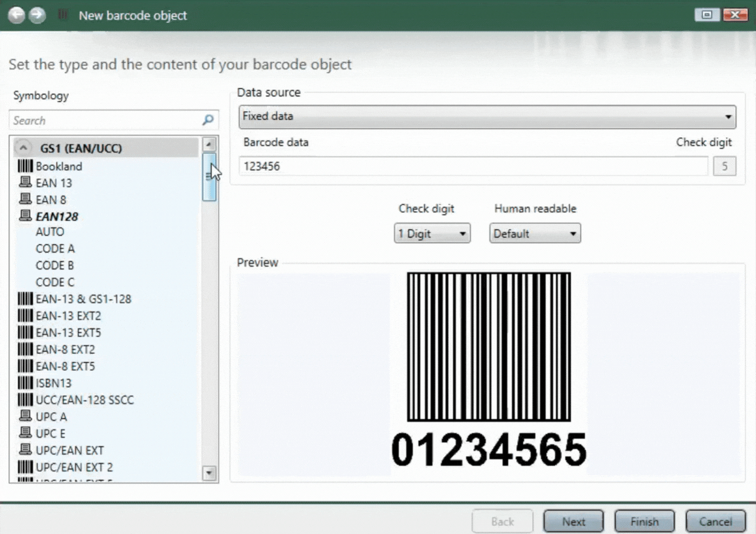Select EAN 13 symbology
The width and height of the screenshot is (756, 534).
pyautogui.click(x=54, y=183)
